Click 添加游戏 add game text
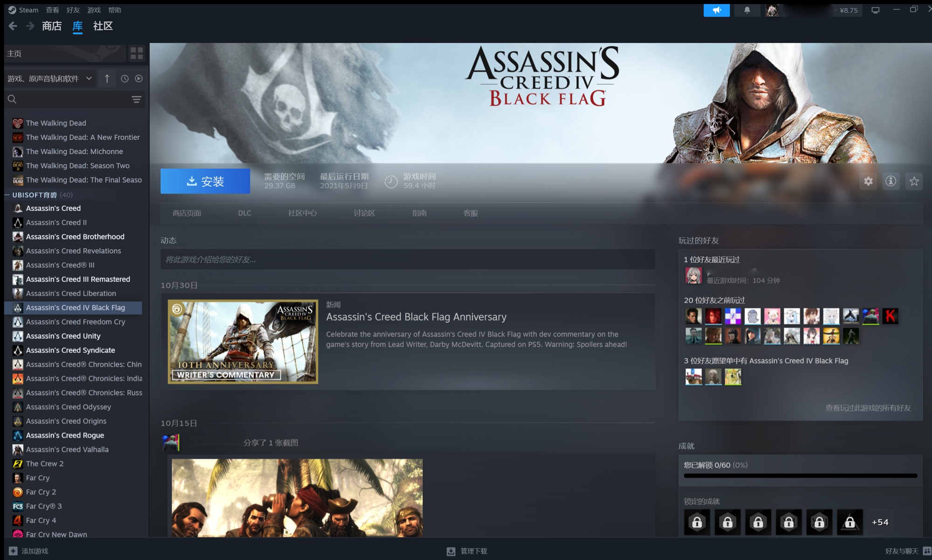 pos(35,551)
